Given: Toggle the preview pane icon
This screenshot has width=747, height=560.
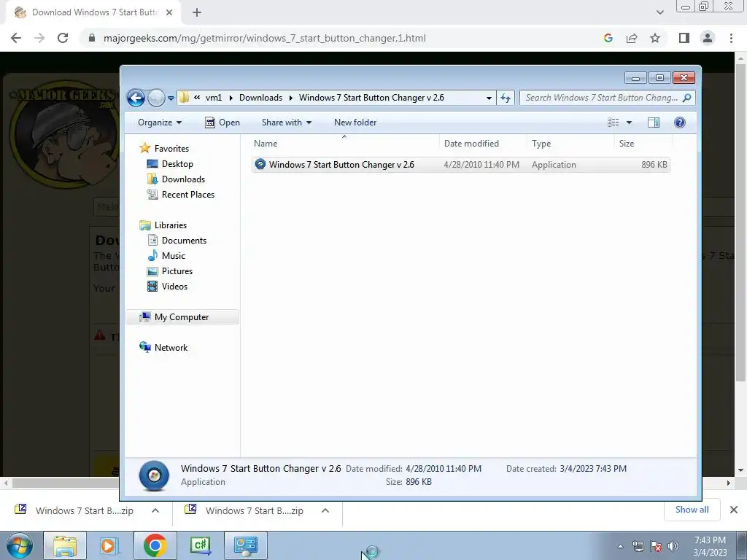Looking at the screenshot, I should 654,122.
